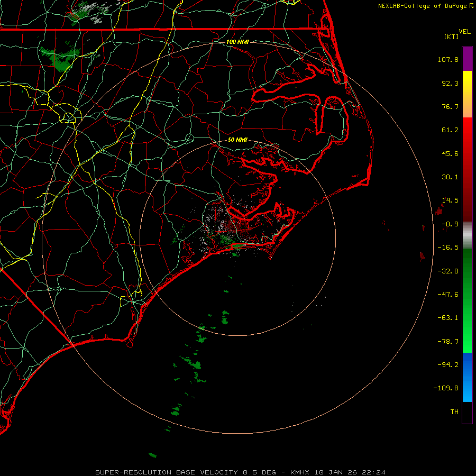Click the TH legend label
Viewport: 476px width, 476px height.
454,412
